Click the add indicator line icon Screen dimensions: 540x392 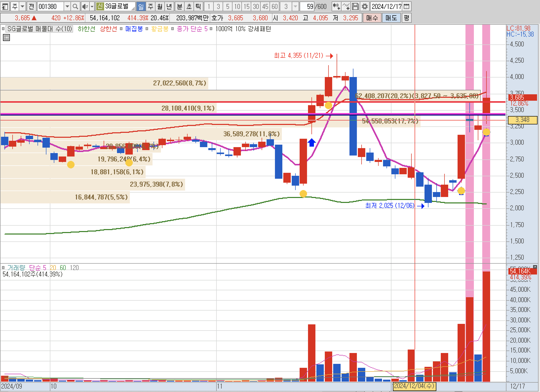pos(346,6)
